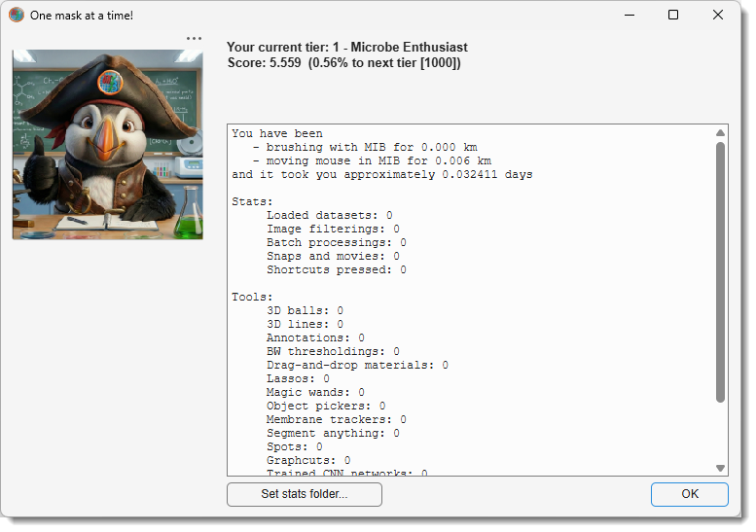Click the scrollbar up arrow

720,132
